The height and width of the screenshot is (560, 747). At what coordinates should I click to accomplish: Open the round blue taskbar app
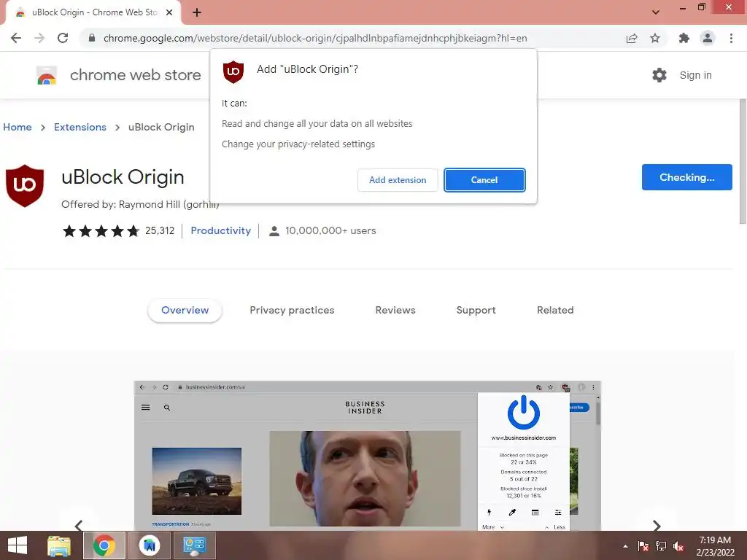coord(150,545)
